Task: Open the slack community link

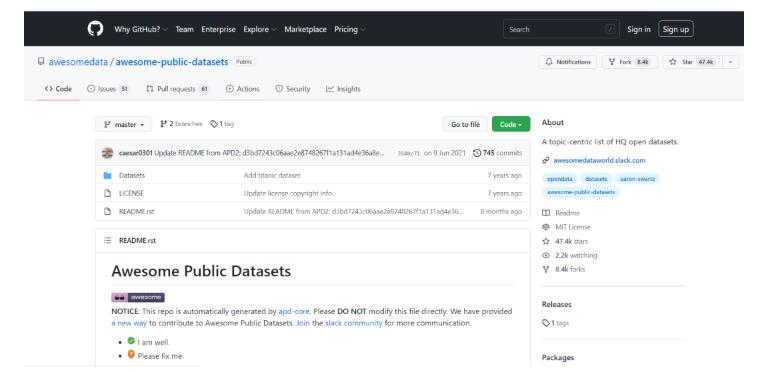Action: [x=354, y=323]
